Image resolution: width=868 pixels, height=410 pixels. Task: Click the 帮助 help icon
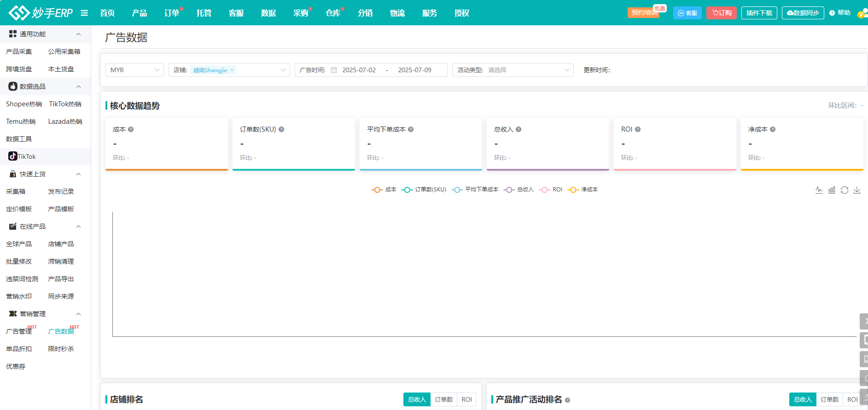click(x=832, y=13)
